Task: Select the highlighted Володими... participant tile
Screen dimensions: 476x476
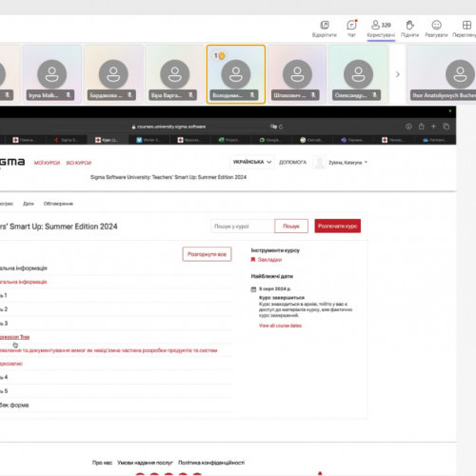Action: 236,74
